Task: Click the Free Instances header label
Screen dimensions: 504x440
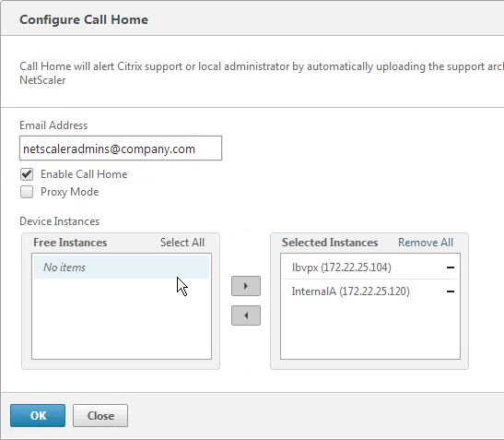Action: [x=70, y=243]
